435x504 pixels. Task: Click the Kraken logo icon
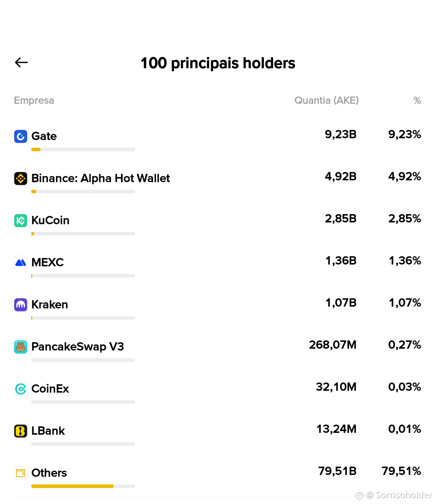pos(21,305)
